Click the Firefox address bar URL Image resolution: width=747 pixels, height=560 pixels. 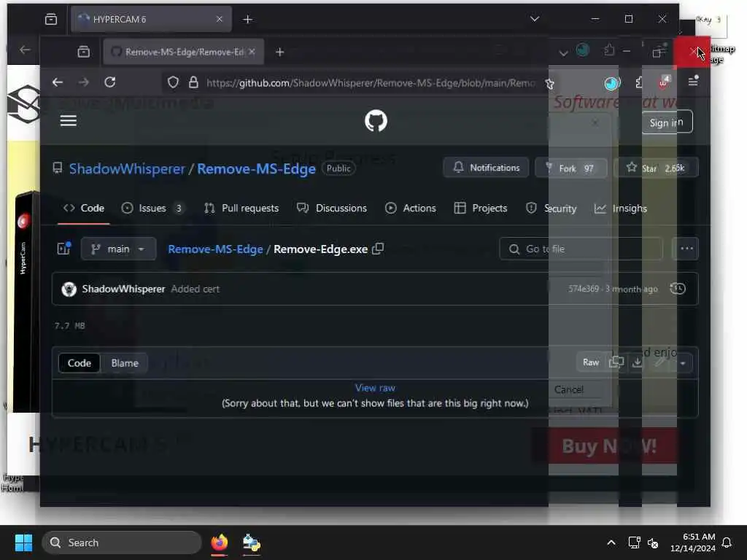coord(370,83)
